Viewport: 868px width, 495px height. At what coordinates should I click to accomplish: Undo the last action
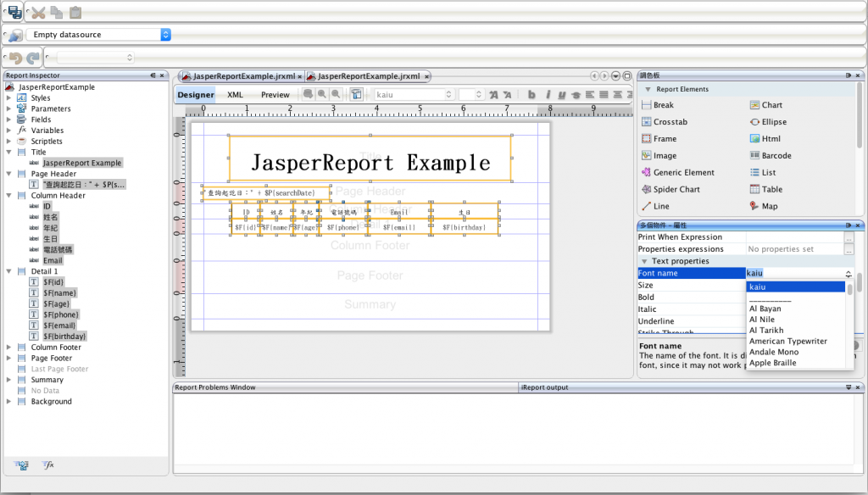tap(15, 58)
